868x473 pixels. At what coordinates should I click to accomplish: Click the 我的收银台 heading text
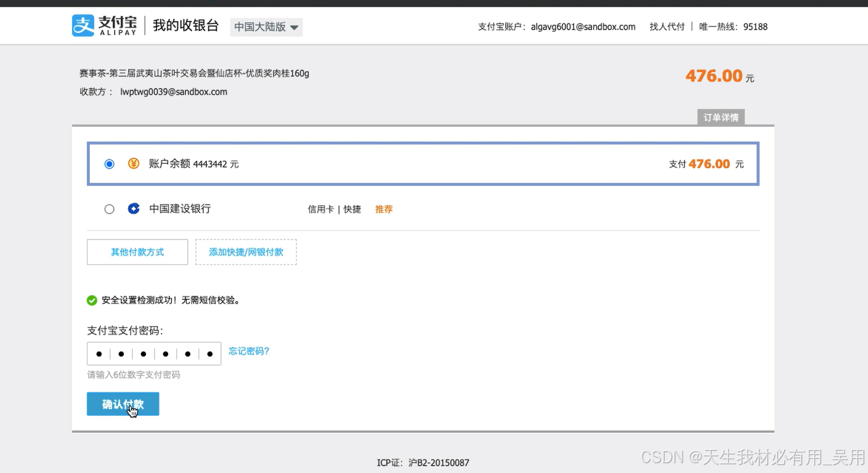pos(186,26)
